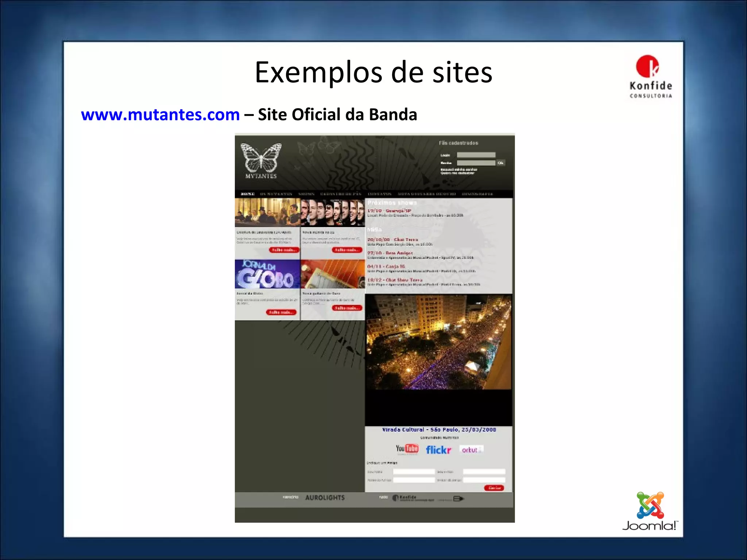Open the Jornal da Globo thumbnail
Viewport: 747px width, 560px height.
[x=267, y=274]
